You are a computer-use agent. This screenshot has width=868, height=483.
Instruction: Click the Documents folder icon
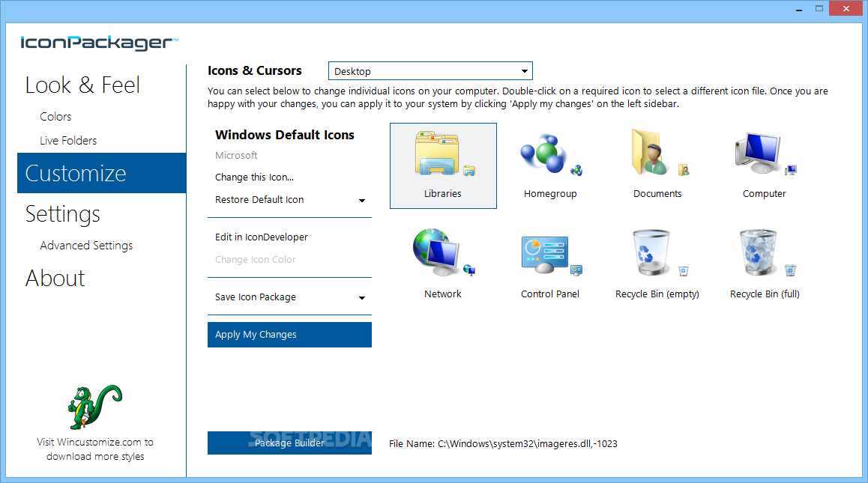pyautogui.click(x=657, y=154)
